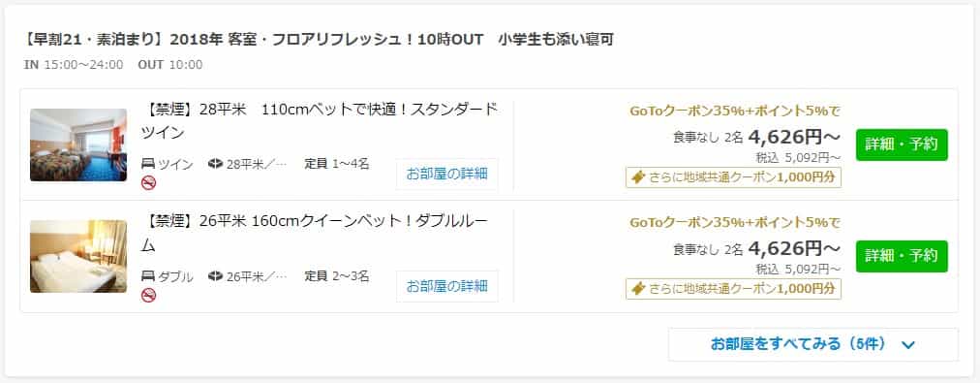Click the coupon ticket icon on the double room price
The width and height of the screenshot is (980, 383).
coord(638,289)
